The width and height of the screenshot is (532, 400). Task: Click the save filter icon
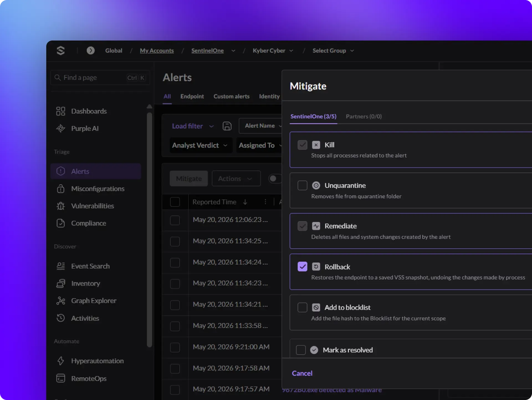tap(227, 126)
